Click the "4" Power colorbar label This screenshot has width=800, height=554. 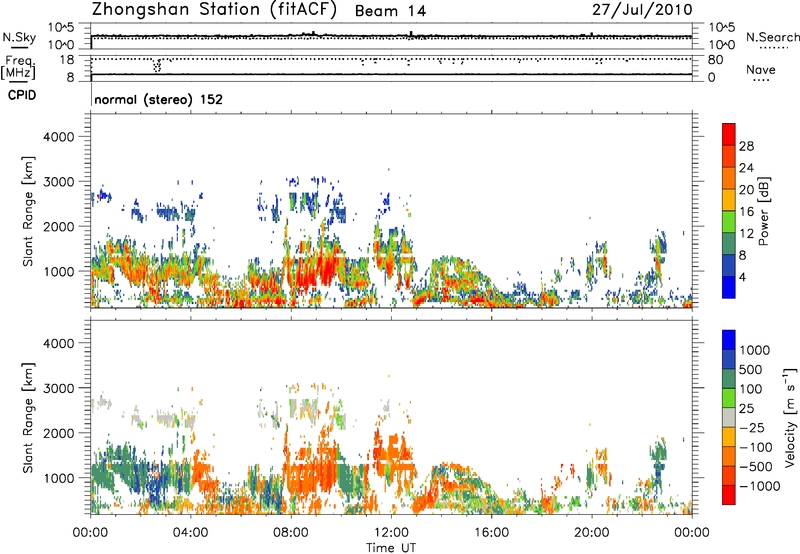pyautogui.click(x=743, y=277)
